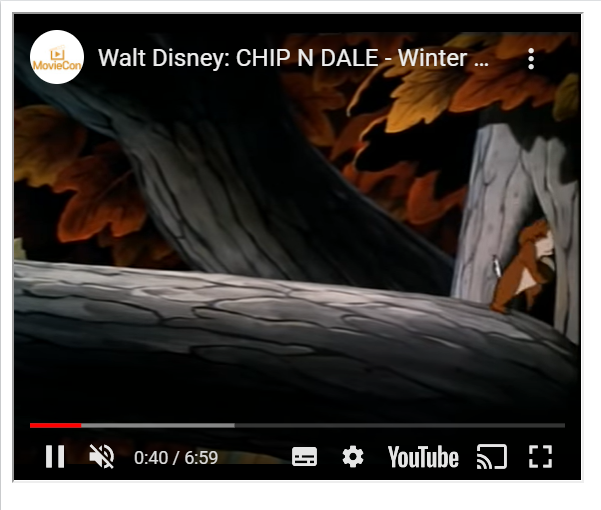This screenshot has width=601, height=510.
Task: Open the Walt Disney: CHIP N DALE title link
Action: (293, 58)
